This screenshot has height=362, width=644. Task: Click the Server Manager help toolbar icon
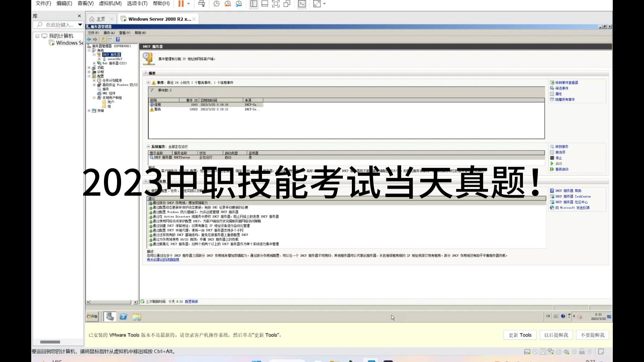[x=118, y=39]
